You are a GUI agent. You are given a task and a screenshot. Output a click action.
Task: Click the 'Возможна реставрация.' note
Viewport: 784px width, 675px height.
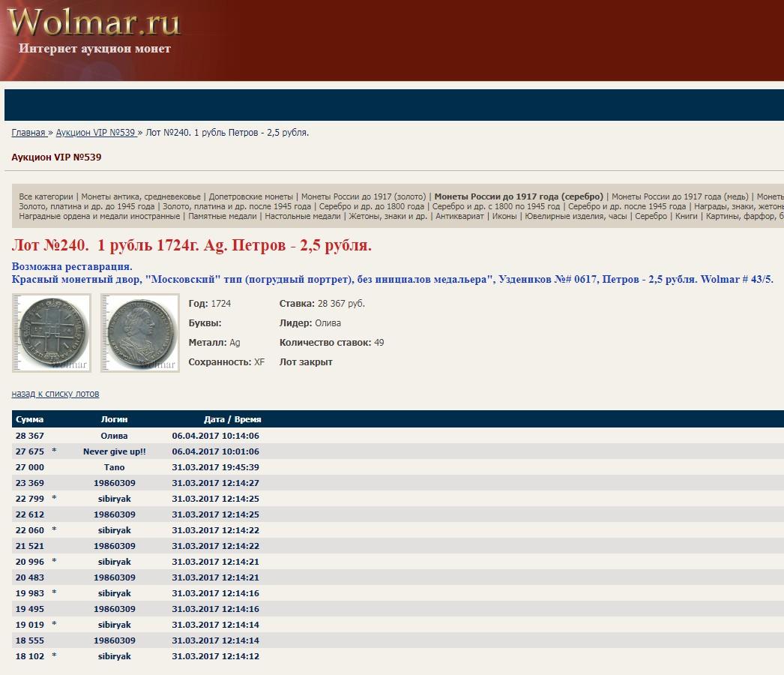[x=72, y=266]
